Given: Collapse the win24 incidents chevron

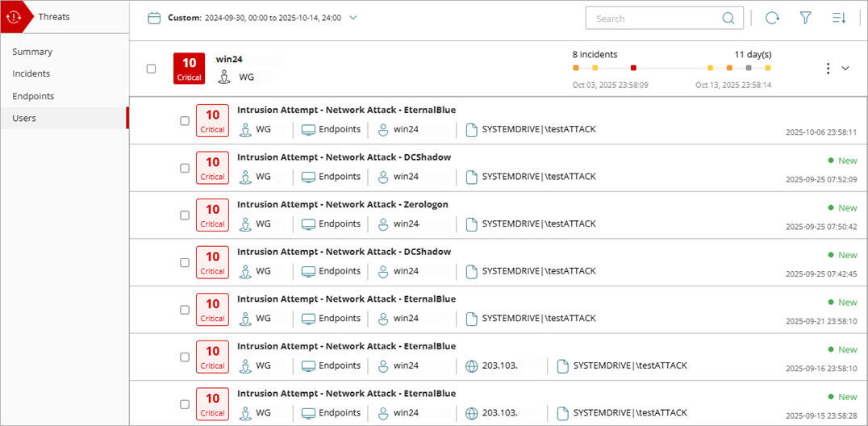Looking at the screenshot, I should [x=845, y=68].
